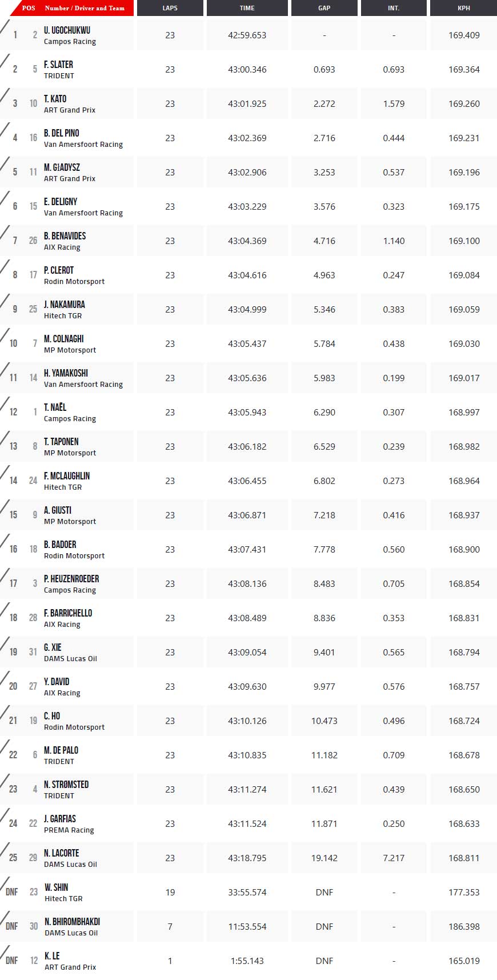Select F. McLaughlin in the results

(67, 476)
